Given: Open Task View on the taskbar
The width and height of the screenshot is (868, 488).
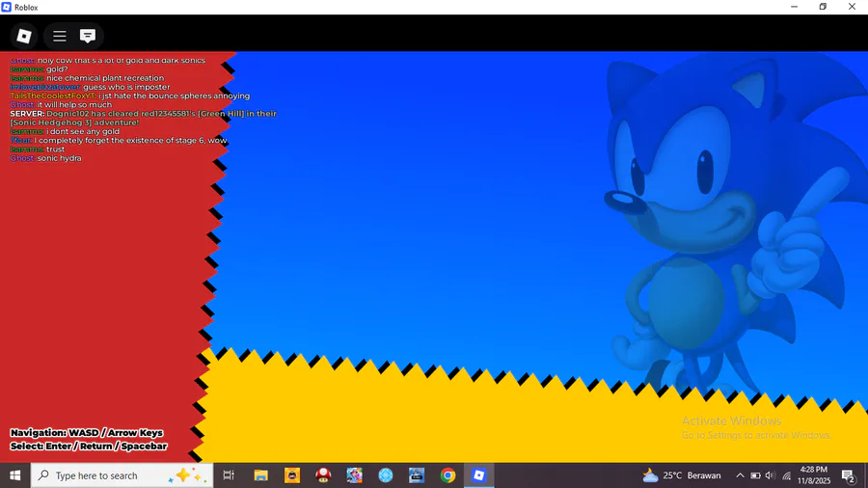Looking at the screenshot, I should coord(229,475).
